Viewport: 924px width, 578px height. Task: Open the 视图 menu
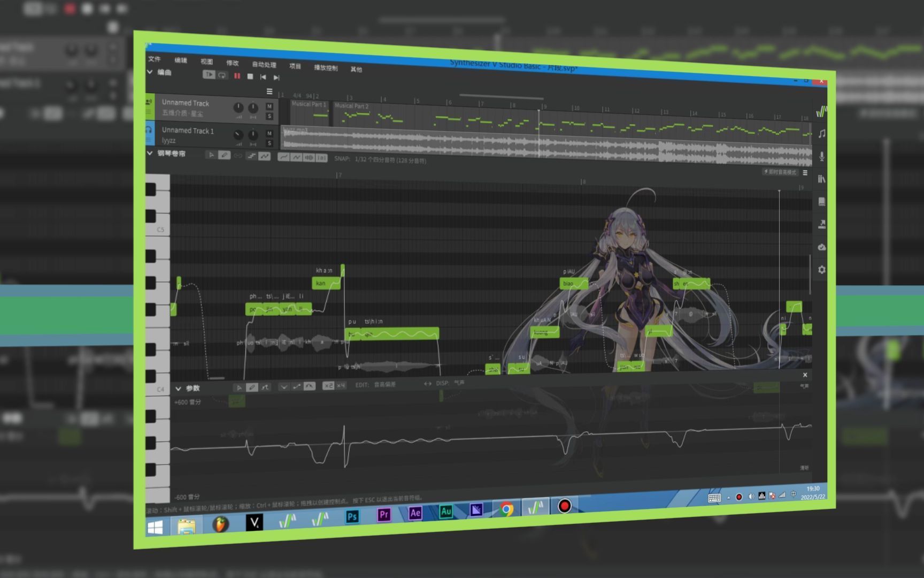pos(206,61)
